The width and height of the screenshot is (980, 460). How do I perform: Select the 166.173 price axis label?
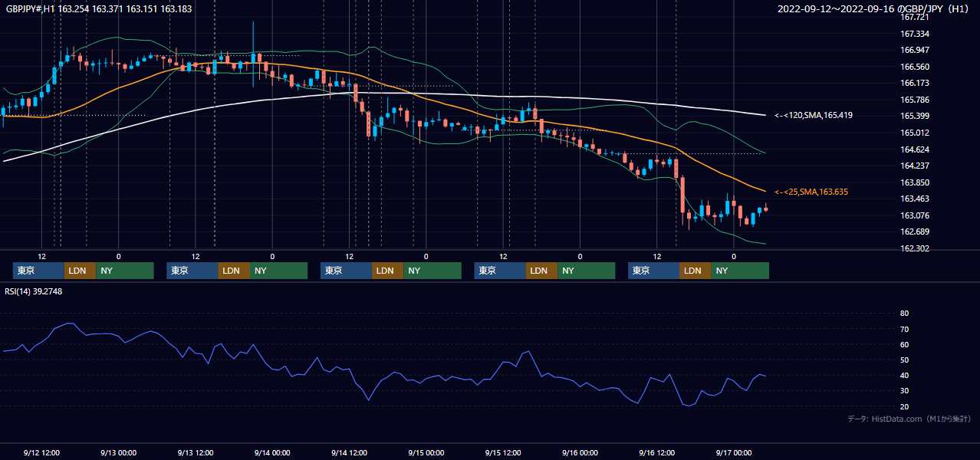pyautogui.click(x=914, y=83)
